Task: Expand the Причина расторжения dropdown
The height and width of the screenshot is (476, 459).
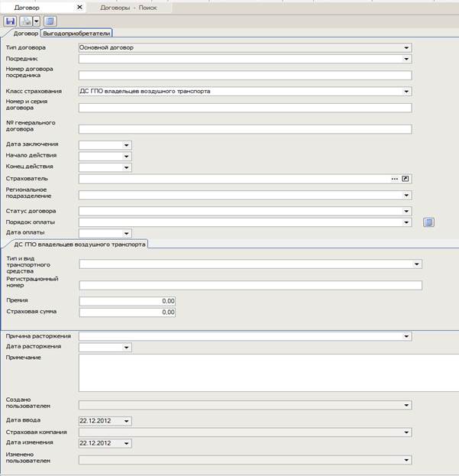Action: coord(407,336)
